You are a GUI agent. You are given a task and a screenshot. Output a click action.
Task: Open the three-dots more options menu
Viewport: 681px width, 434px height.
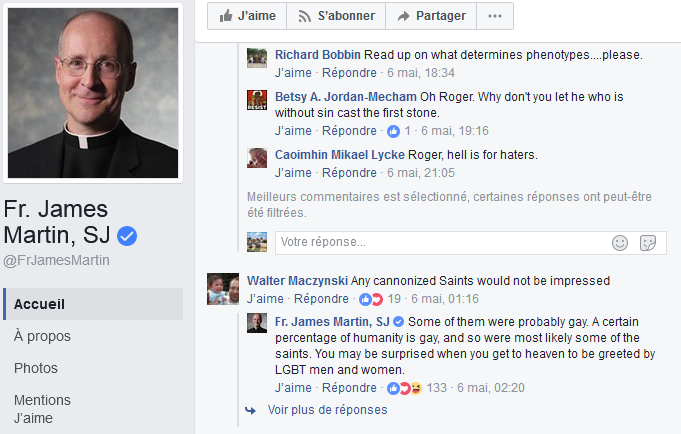[x=495, y=16]
